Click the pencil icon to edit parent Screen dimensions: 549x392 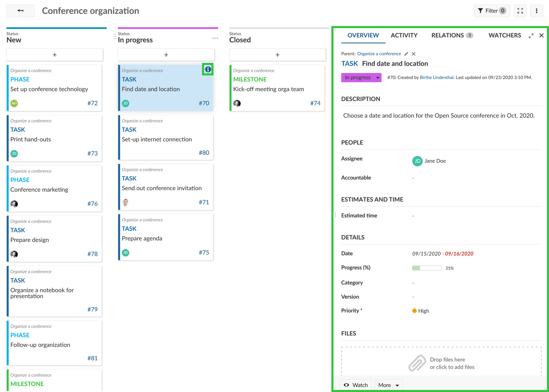click(x=406, y=54)
